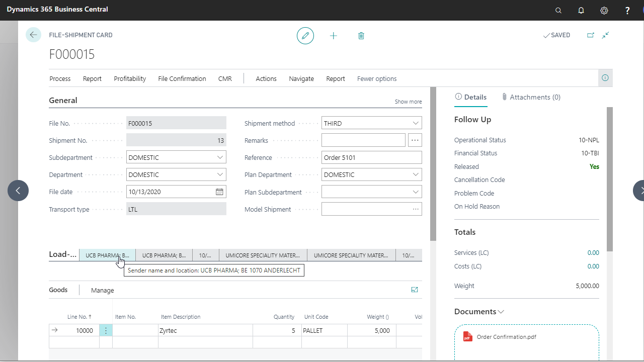Viewport: 644px width, 362px height.
Task: Click Fewer options
Action: point(377,78)
